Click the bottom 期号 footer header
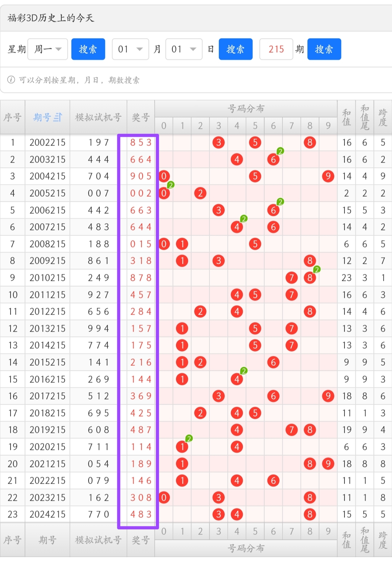 point(48,540)
